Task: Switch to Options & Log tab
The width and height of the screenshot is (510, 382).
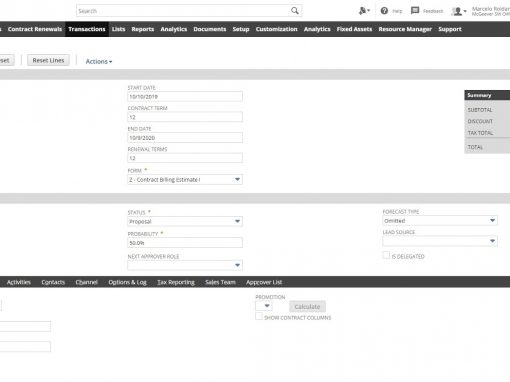Action: click(x=127, y=282)
